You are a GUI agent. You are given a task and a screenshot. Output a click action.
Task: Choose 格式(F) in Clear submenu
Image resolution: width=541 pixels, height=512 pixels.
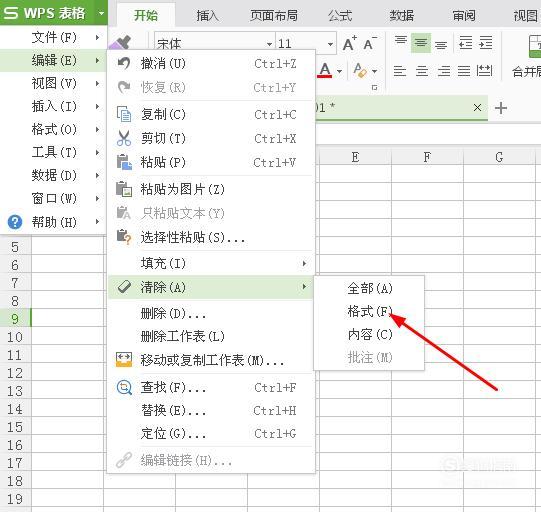[369, 311]
